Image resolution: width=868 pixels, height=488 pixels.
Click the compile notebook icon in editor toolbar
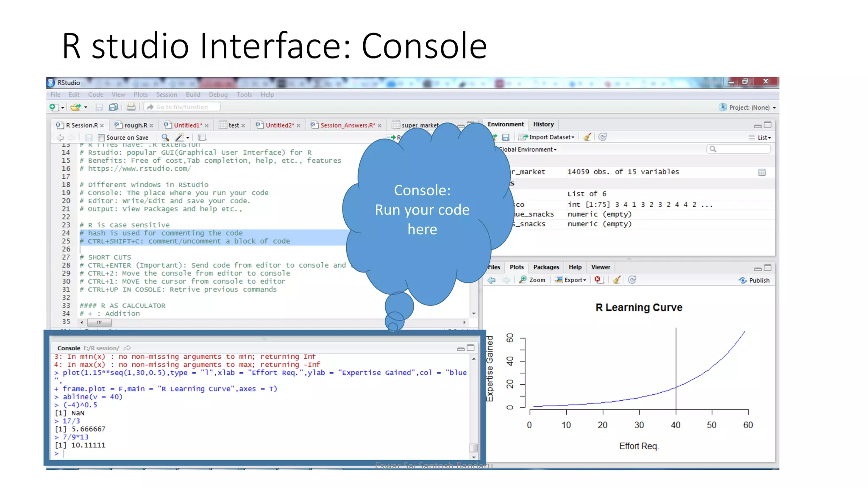point(202,138)
